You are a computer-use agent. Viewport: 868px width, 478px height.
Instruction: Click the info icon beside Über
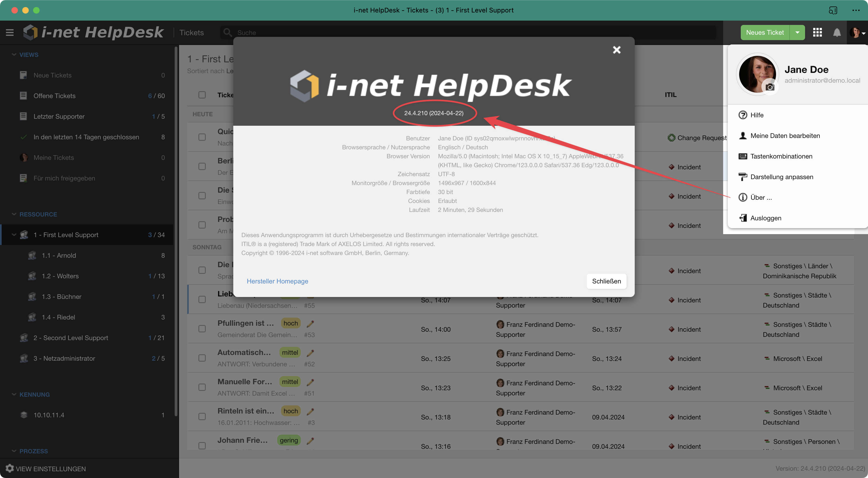pyautogui.click(x=743, y=197)
